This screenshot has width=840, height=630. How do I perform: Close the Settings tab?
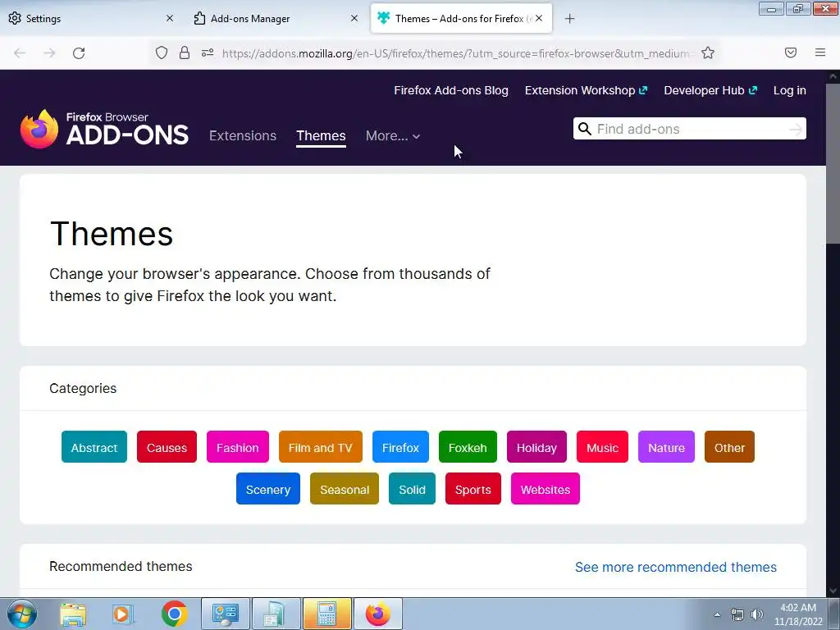170,18
